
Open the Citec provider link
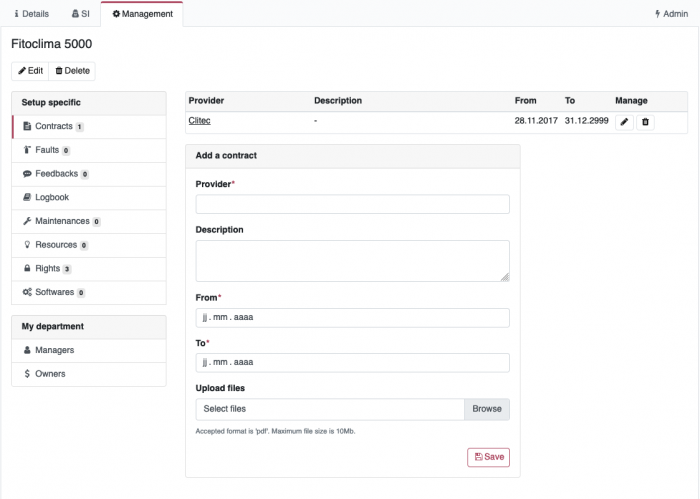(x=199, y=121)
